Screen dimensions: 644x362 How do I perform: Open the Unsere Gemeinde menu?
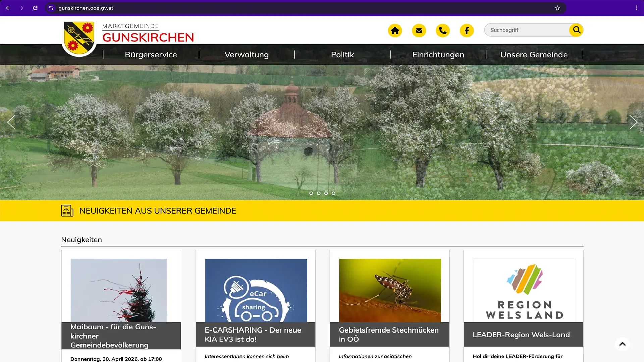point(534,55)
